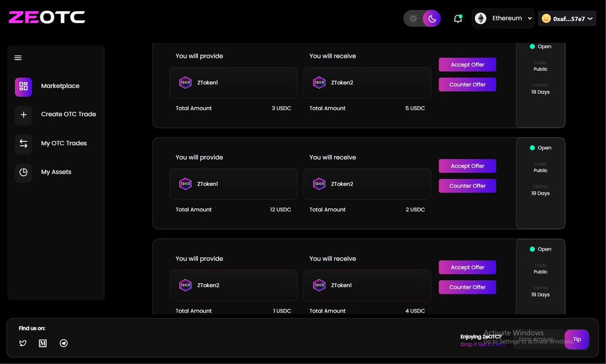Open ZeOTC's Telegram channel
606x364 pixels.
click(64, 343)
